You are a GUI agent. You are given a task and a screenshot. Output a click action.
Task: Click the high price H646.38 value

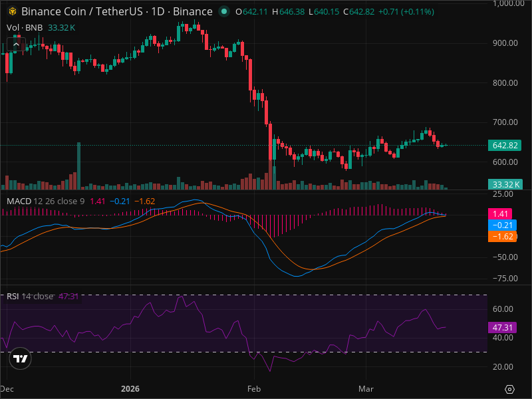coord(289,12)
